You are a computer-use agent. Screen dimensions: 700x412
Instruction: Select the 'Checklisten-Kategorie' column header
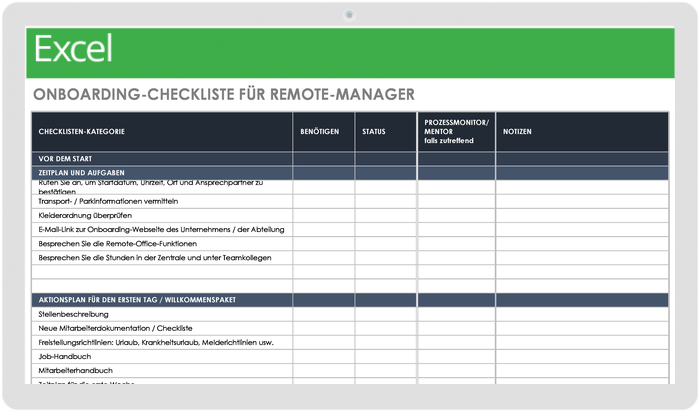click(162, 132)
